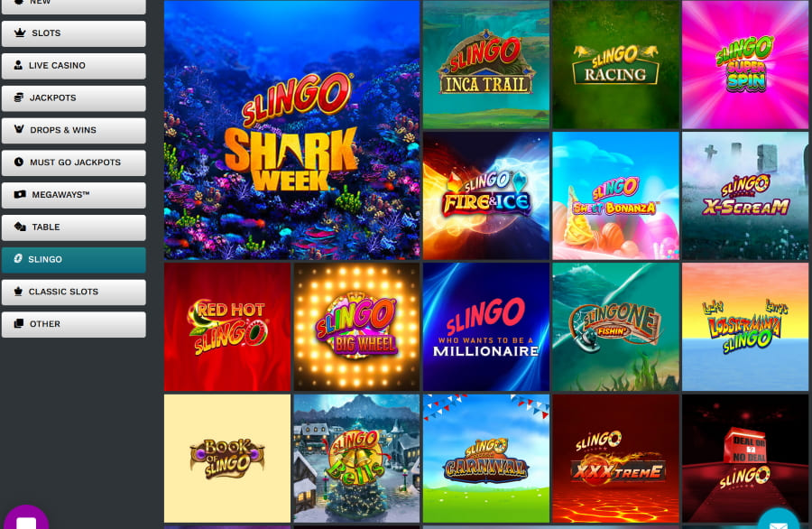Image resolution: width=812 pixels, height=529 pixels.
Task: Launch Book of Slingo game
Action: 227,458
